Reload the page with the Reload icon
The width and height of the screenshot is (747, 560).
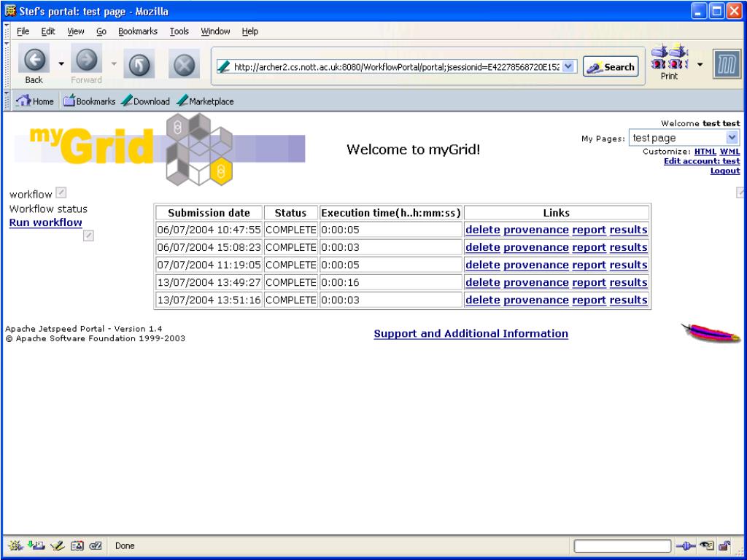(x=139, y=64)
